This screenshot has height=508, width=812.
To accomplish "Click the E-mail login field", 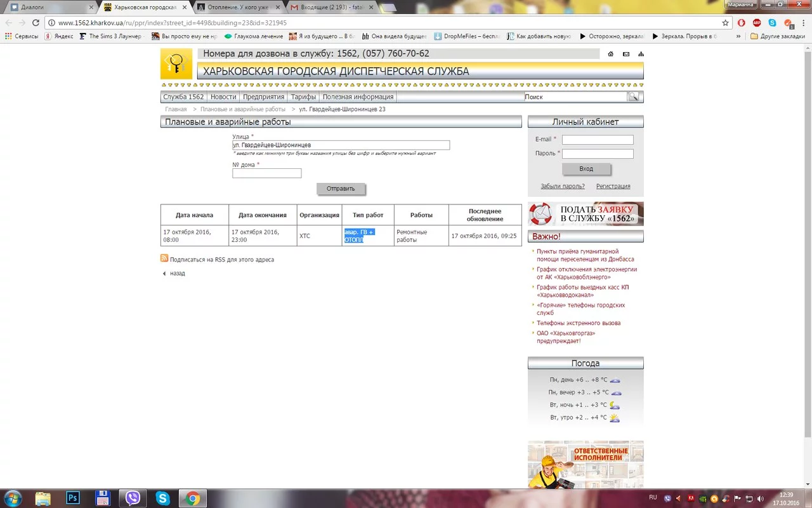I will tap(598, 140).
